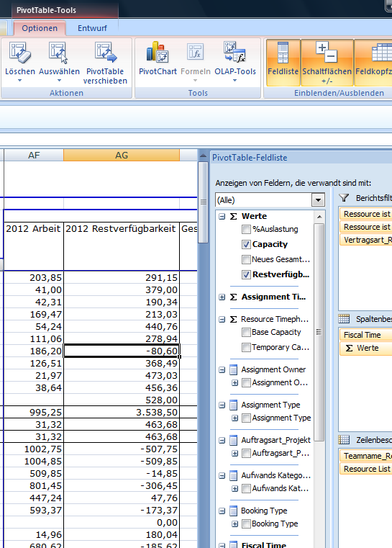The height and width of the screenshot is (548, 392).
Task: Select cell with value 3.538,50
Action: point(122,413)
